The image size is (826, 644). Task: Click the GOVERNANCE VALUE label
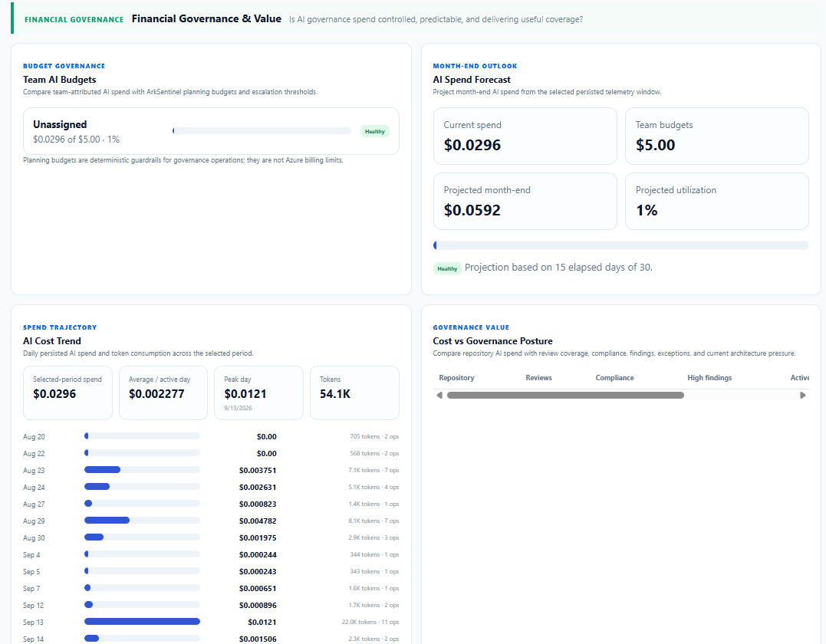[x=471, y=327]
